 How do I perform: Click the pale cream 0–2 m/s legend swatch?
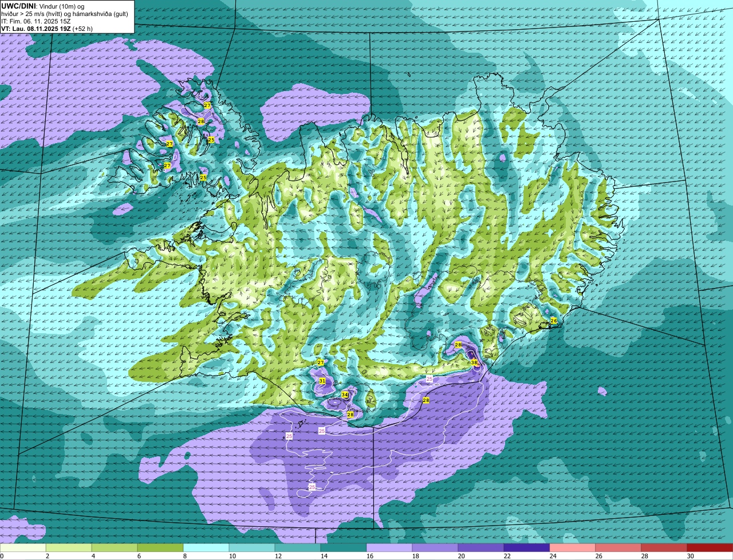23,548
